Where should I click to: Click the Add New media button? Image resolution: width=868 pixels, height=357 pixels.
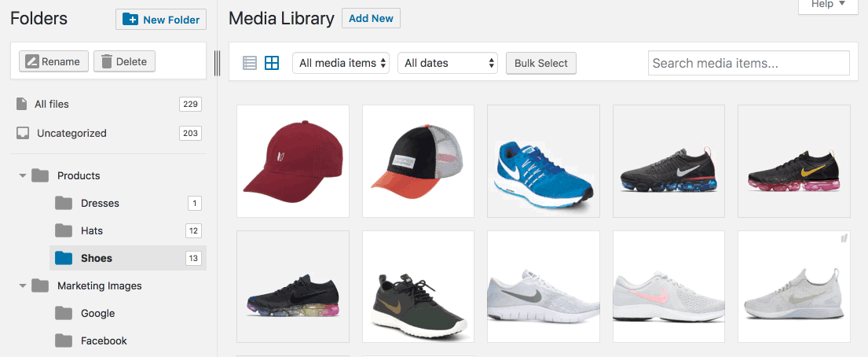coord(371,18)
